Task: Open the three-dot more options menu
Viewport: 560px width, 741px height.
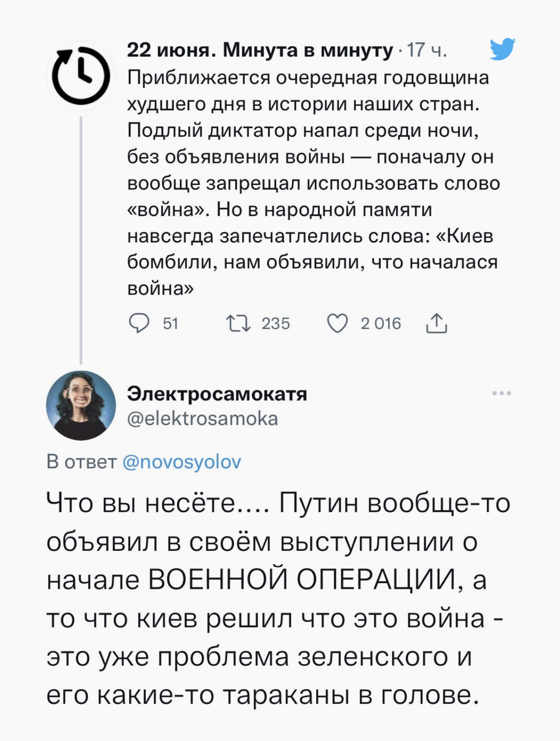Action: [501, 393]
